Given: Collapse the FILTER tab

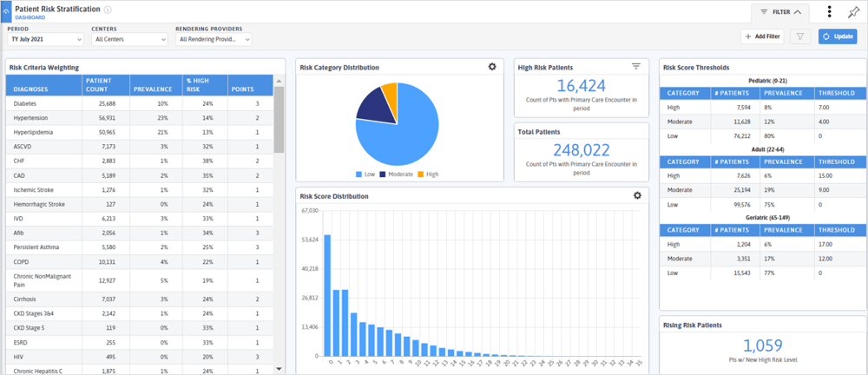Looking at the screenshot, I should coord(780,11).
